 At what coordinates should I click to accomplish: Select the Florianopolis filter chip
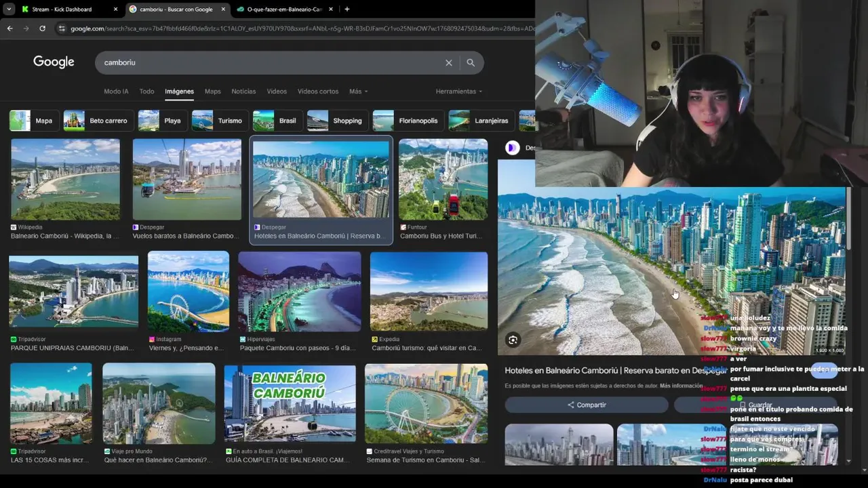[408, 121]
